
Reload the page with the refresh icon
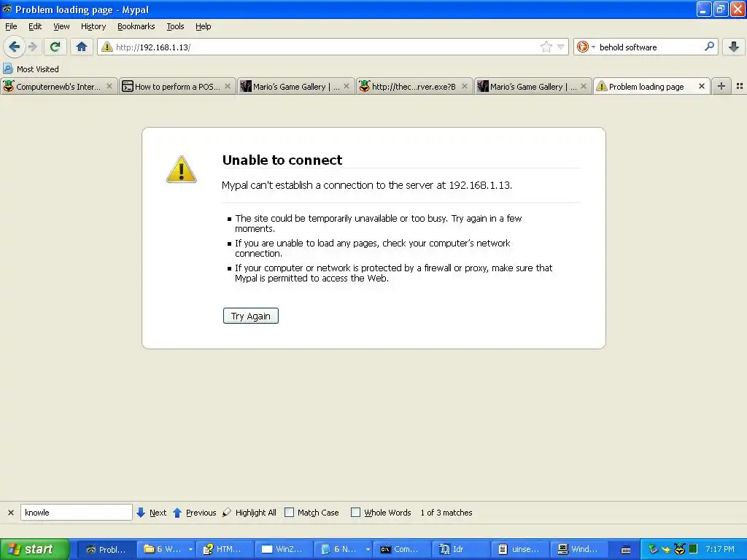pos(55,47)
